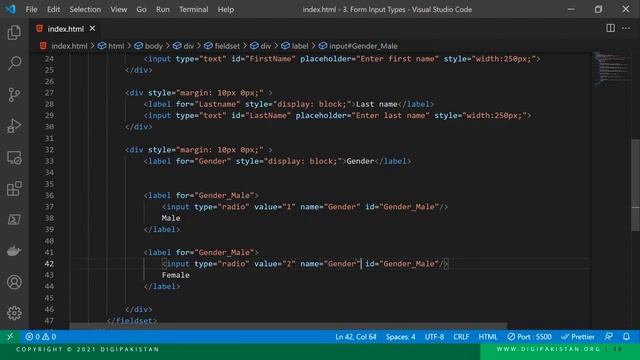Click the closing fieldset tag on line 47
Viewport: 640px width, 360px height.
point(132,321)
